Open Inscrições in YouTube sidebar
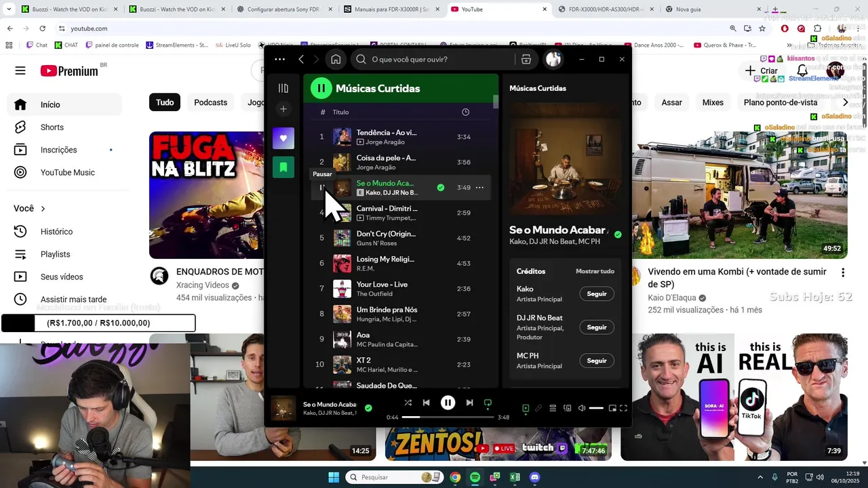This screenshot has height=488, width=868. point(64,150)
